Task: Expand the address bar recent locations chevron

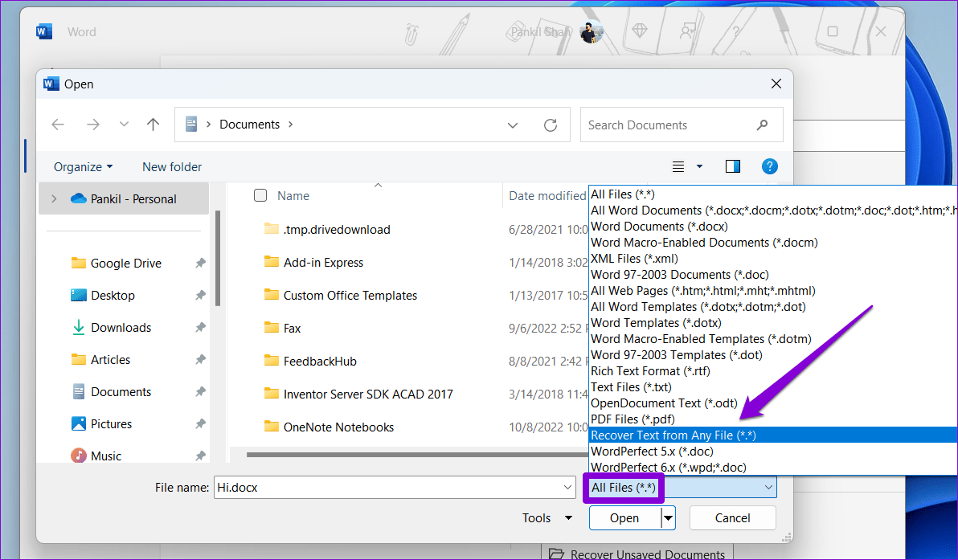Action: pos(513,125)
